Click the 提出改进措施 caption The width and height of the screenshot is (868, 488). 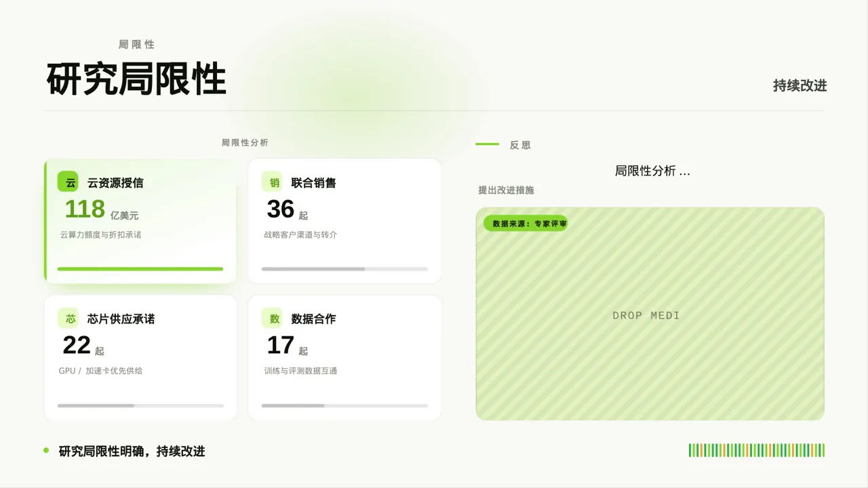tap(506, 190)
